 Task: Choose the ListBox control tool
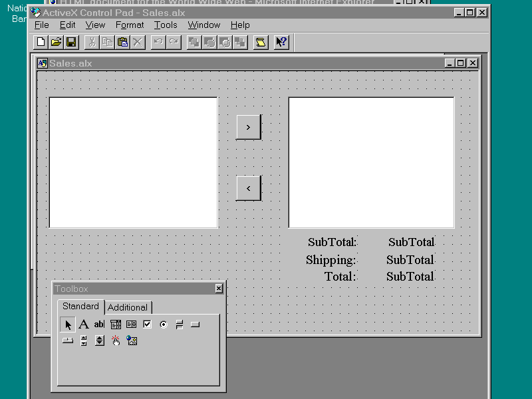[x=132, y=325]
